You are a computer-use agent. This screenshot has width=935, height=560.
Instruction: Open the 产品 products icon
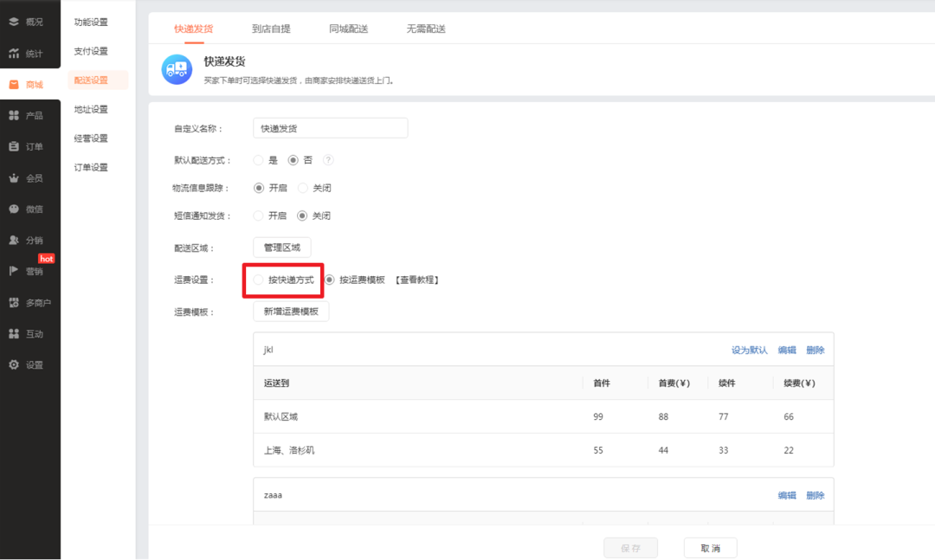click(x=14, y=115)
